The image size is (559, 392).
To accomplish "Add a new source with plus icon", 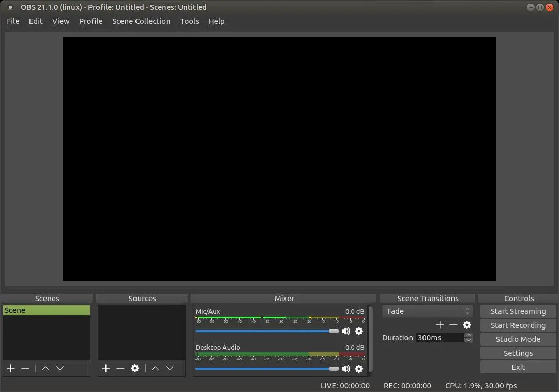I will pos(105,368).
